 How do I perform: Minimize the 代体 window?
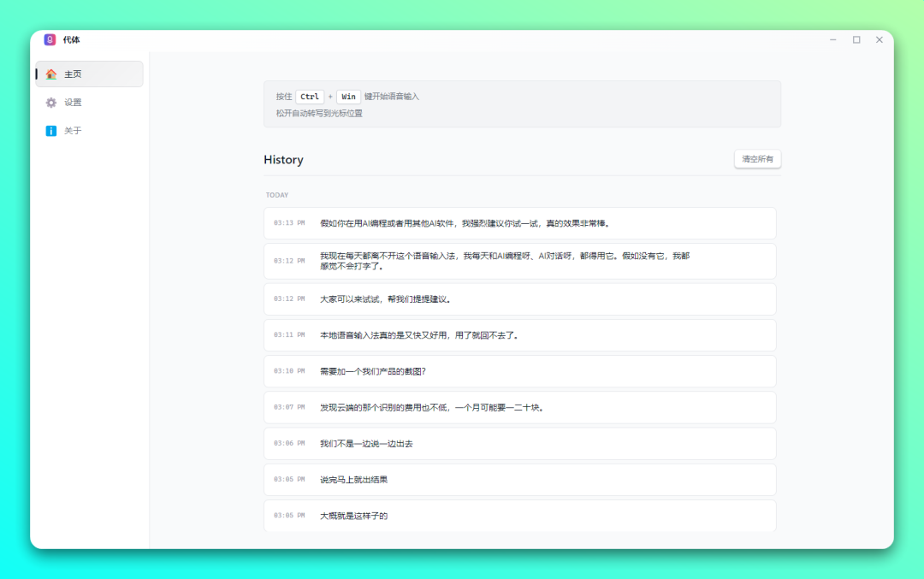[x=833, y=39]
